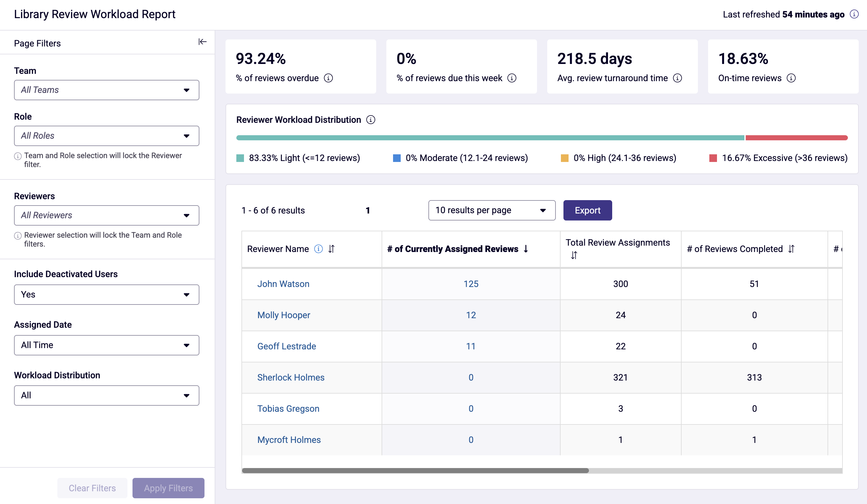The width and height of the screenshot is (867, 504).
Task: Collapse the Page Filters panel
Action: [202, 42]
